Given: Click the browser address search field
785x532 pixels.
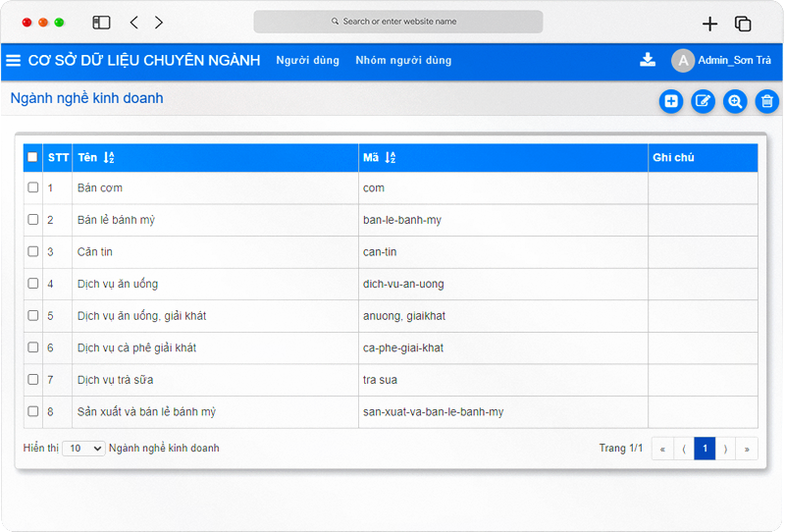Looking at the screenshot, I should pyautogui.click(x=398, y=22).
